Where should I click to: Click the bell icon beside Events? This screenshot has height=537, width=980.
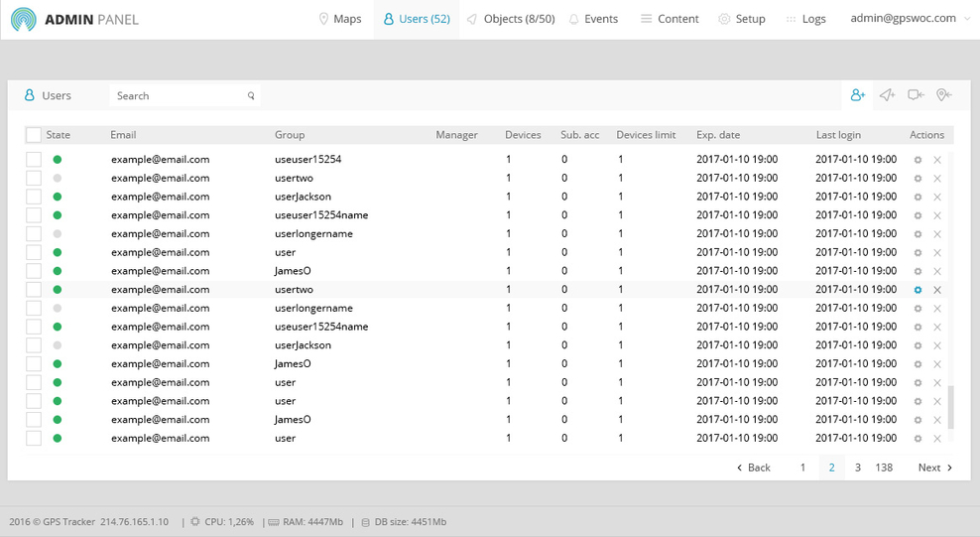[x=573, y=20]
